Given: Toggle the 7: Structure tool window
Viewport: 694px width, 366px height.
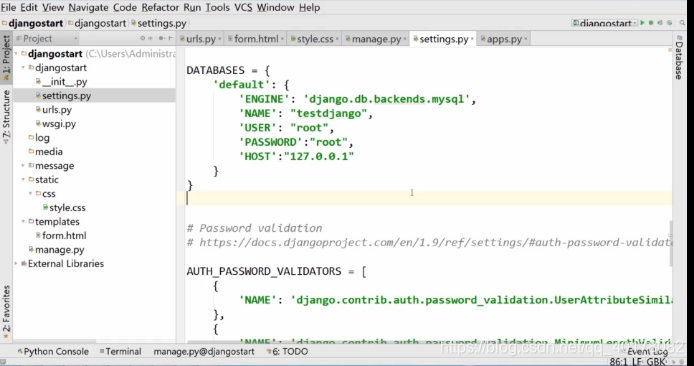Looking at the screenshot, I should pos(6,117).
